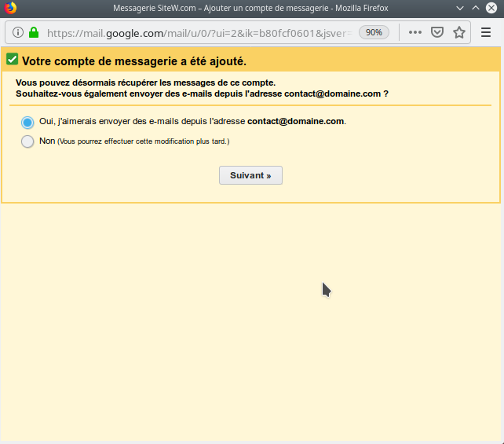The image size is (504, 444).
Task: Bookmark this page with the star icon
Action: tap(459, 33)
